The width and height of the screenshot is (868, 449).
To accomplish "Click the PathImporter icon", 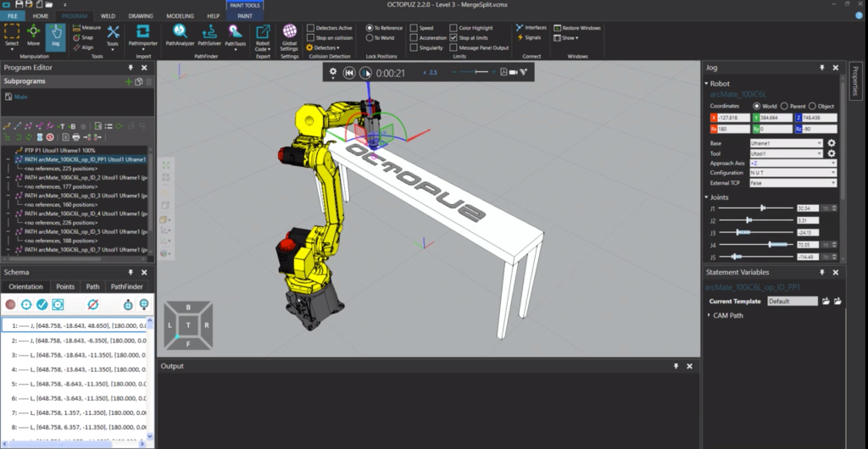I will tap(142, 34).
